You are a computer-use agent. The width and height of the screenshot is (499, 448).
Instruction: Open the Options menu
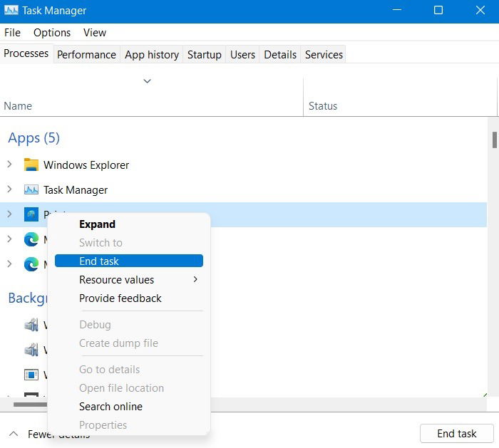point(52,33)
